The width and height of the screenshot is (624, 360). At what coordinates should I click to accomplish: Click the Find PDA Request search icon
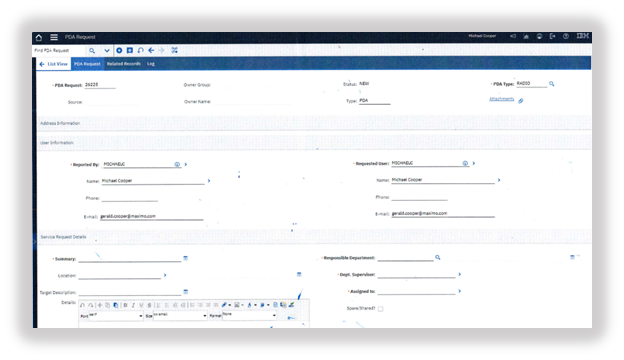coord(92,51)
